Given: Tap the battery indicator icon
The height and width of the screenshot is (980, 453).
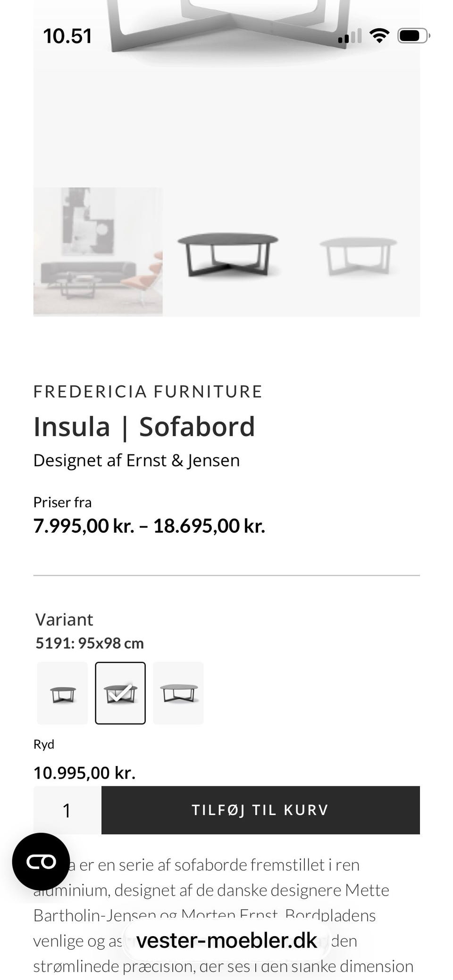Looking at the screenshot, I should click(413, 36).
